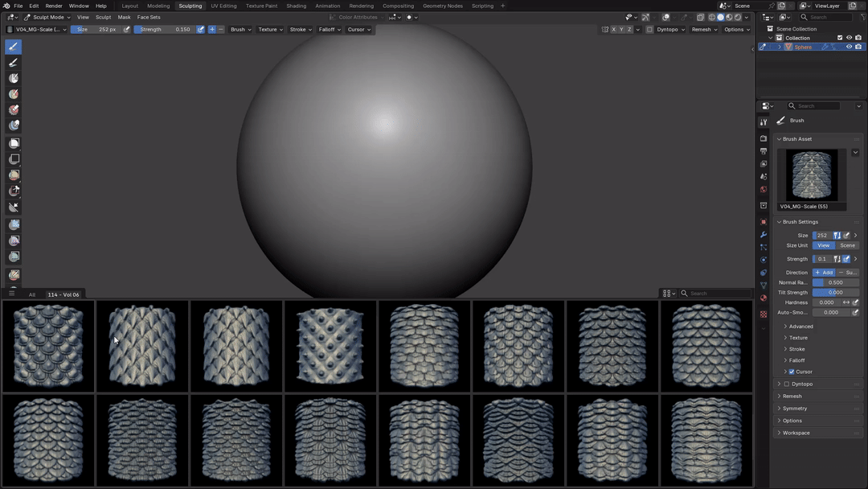Select the box mask tool
Screen dimensions: 868x489
point(14,143)
